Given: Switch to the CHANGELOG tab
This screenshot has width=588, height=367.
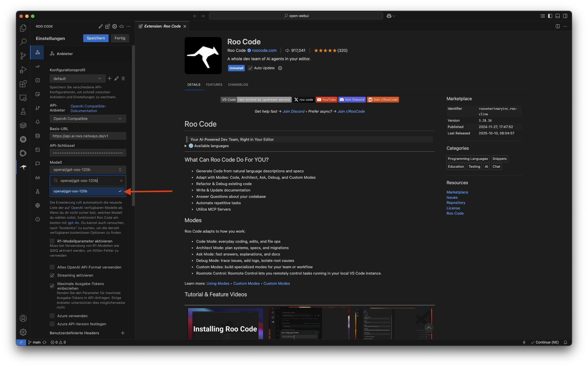Looking at the screenshot, I should coord(238,85).
